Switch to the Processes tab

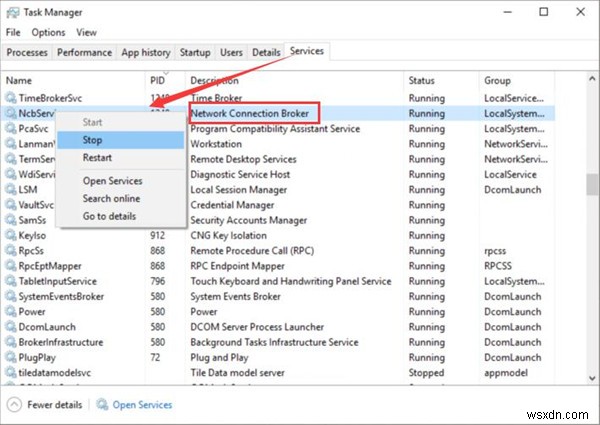(x=27, y=52)
